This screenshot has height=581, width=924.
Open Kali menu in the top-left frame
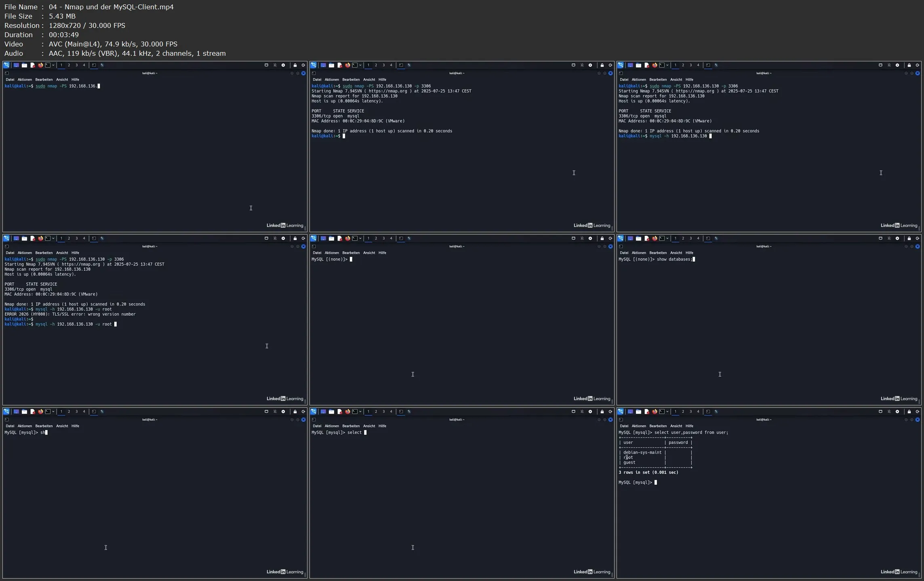[6, 65]
